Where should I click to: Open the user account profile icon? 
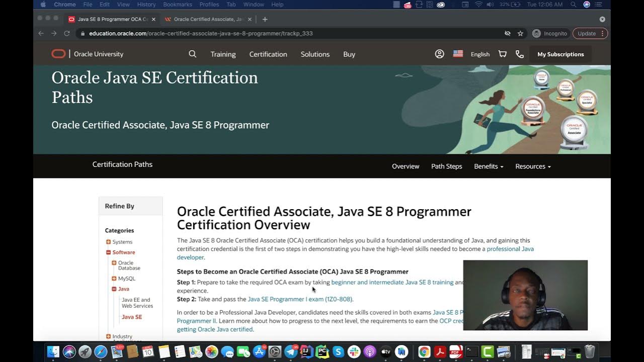click(439, 54)
